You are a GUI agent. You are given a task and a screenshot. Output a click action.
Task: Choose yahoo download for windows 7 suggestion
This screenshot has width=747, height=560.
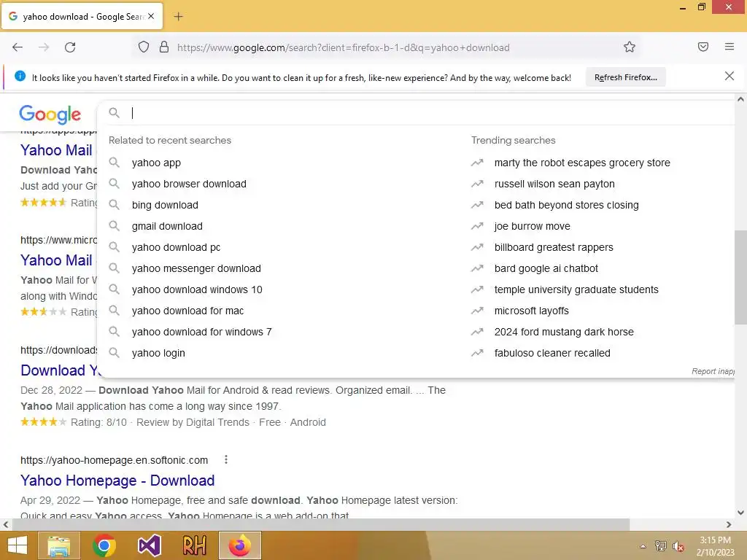pyautogui.click(x=201, y=332)
